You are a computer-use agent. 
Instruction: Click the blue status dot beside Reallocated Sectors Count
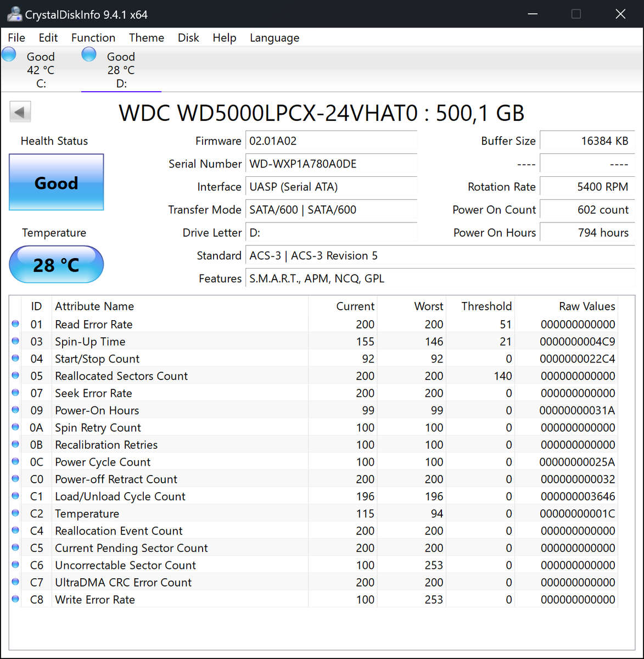pyautogui.click(x=15, y=376)
